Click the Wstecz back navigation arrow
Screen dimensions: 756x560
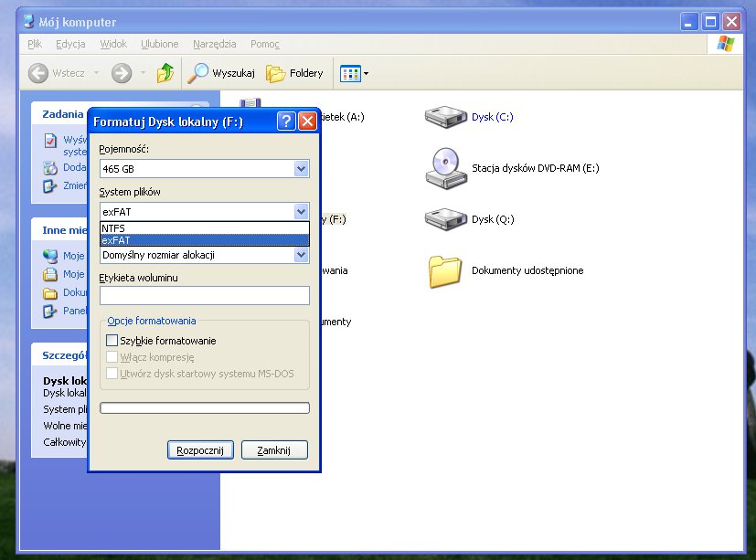(x=41, y=73)
